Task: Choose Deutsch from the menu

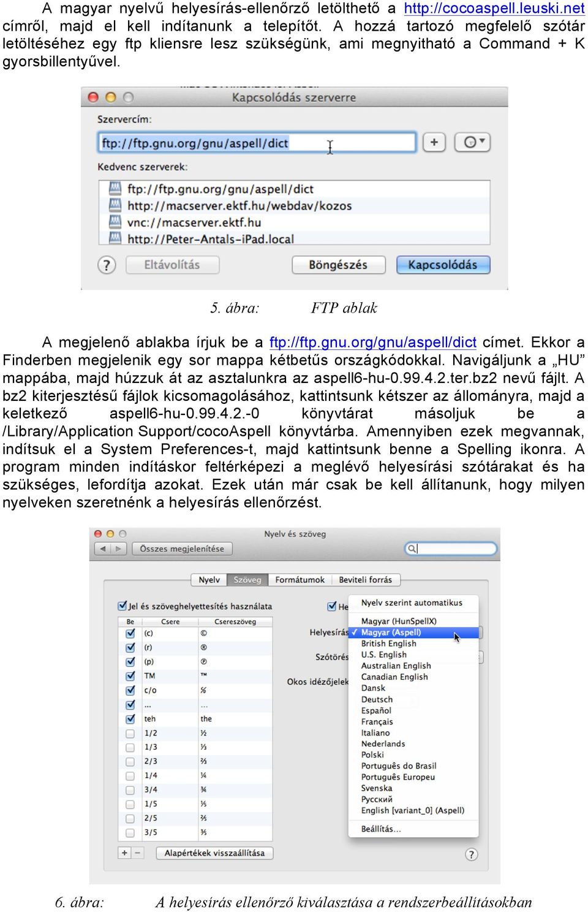Action: tap(413, 699)
